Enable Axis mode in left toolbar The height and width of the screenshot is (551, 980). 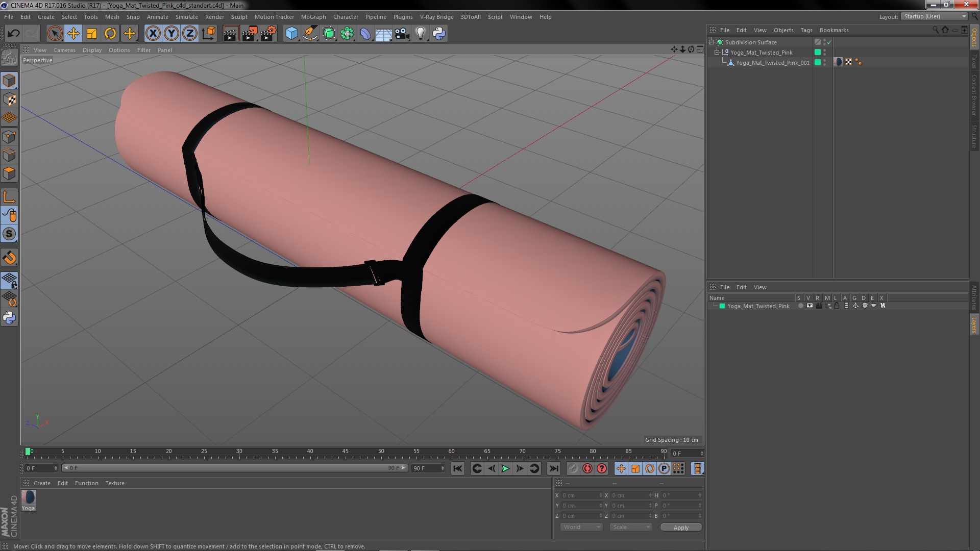point(9,197)
